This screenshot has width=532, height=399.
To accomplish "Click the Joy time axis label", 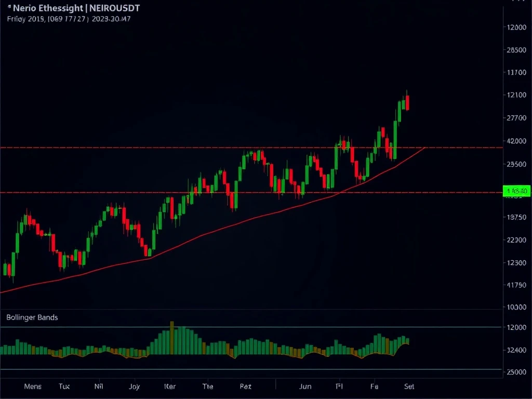I will click(135, 387).
